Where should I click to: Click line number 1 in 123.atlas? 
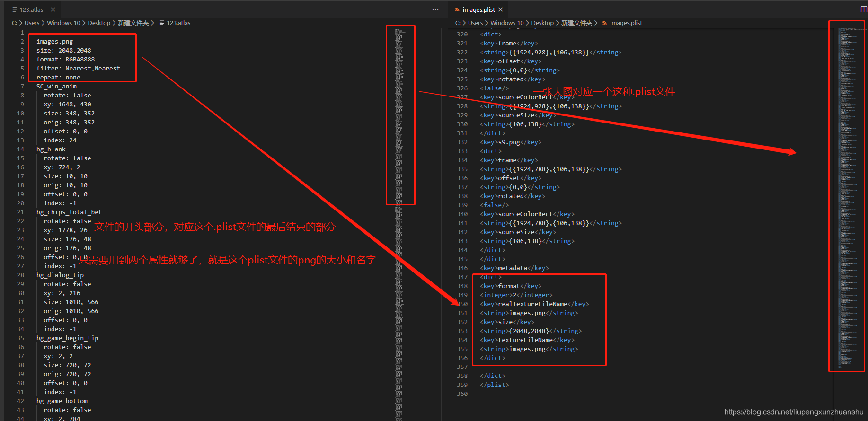click(x=22, y=32)
